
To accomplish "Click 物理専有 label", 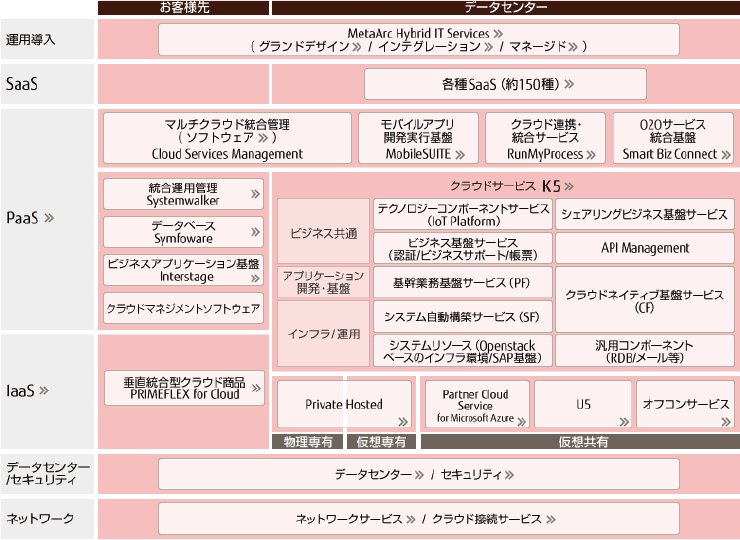I will click(308, 442).
